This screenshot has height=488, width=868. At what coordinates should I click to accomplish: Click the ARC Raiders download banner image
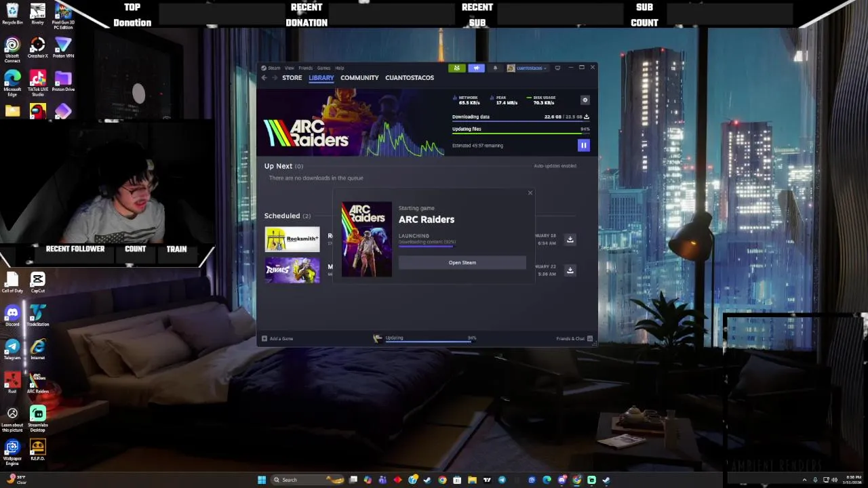pyautogui.click(x=351, y=123)
